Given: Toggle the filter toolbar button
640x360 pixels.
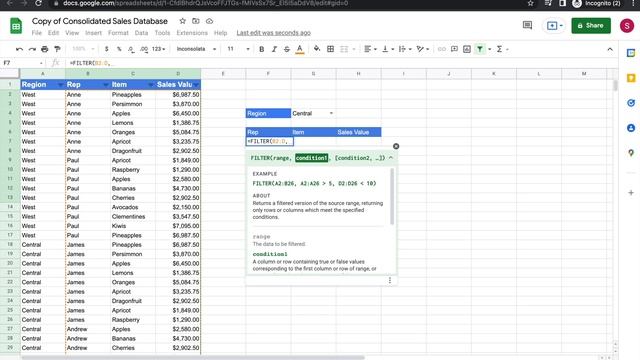Looking at the screenshot, I should (480, 49).
